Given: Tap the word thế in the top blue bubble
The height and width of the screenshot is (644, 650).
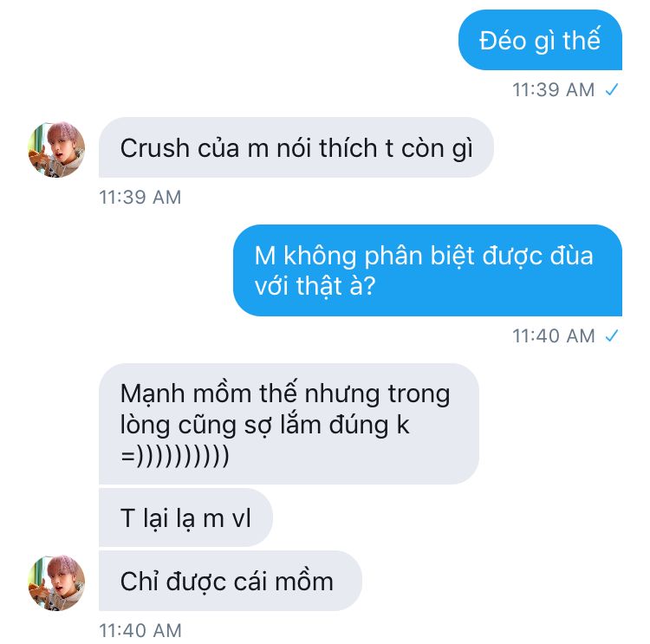Looking at the screenshot, I should [582, 40].
